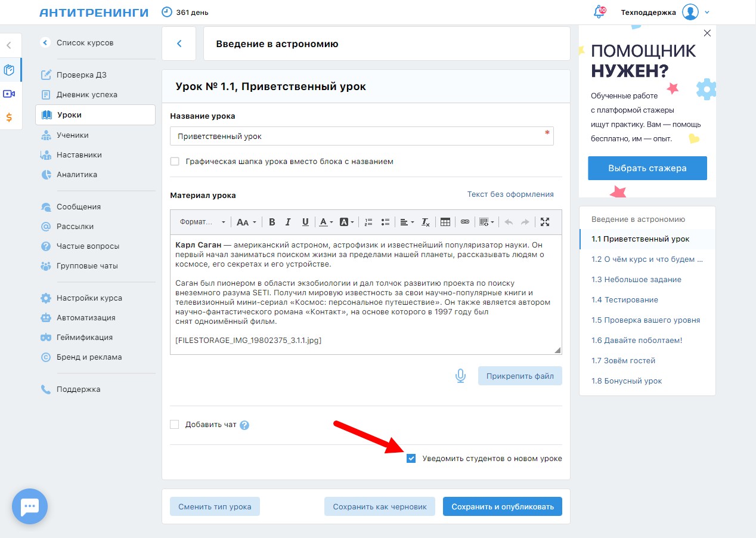Viewport: 756px width, 538px height.
Task: Open 'Ученики' in the sidebar
Action: click(x=72, y=135)
